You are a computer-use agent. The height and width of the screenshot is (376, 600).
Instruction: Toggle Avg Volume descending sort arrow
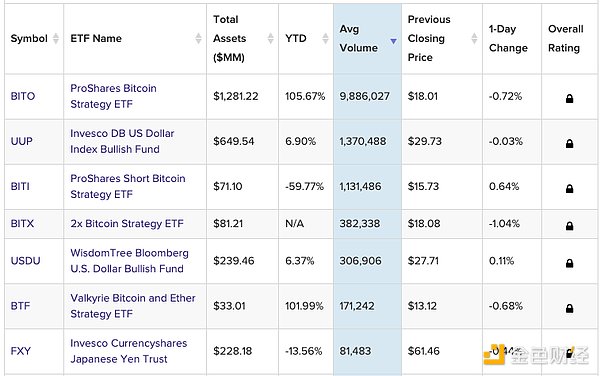pos(393,41)
